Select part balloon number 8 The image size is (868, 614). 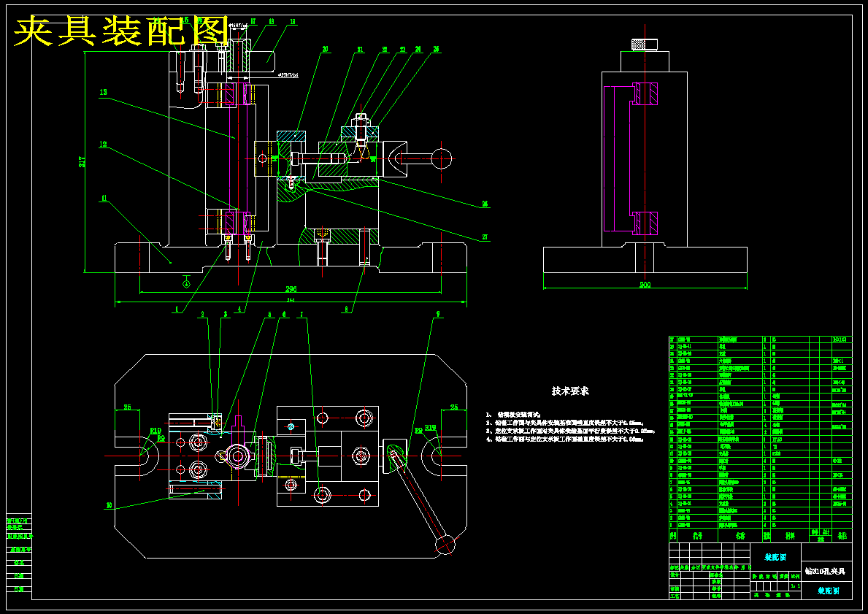pos(346,310)
